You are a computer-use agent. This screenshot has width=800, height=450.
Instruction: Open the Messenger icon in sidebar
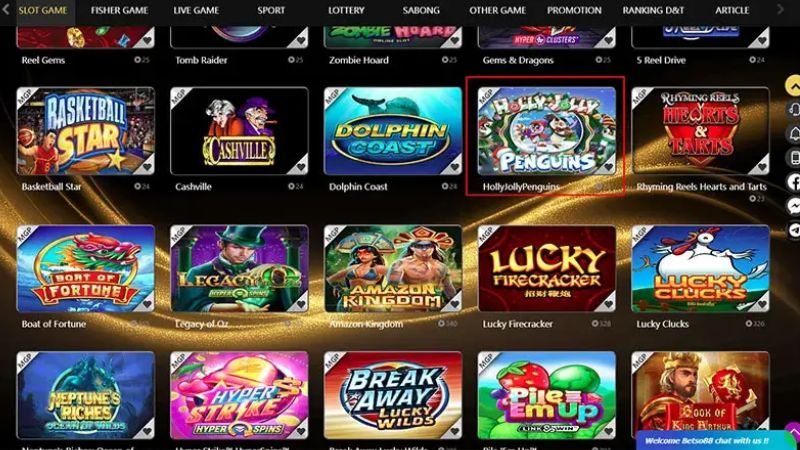coord(793,206)
